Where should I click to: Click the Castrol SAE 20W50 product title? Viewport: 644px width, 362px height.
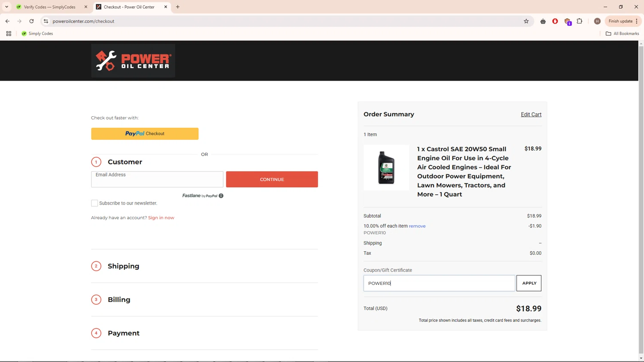point(464,172)
